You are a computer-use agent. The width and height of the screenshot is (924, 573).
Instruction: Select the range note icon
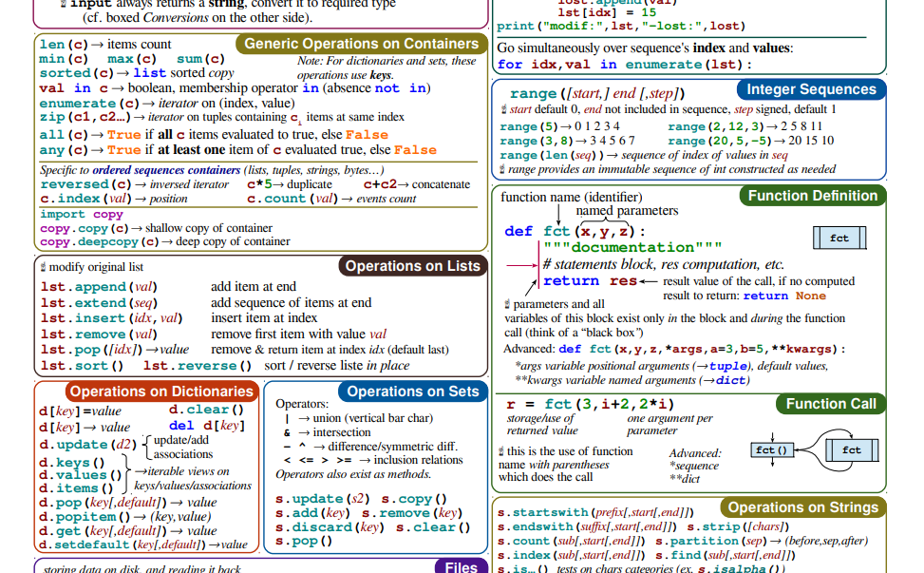(x=504, y=171)
